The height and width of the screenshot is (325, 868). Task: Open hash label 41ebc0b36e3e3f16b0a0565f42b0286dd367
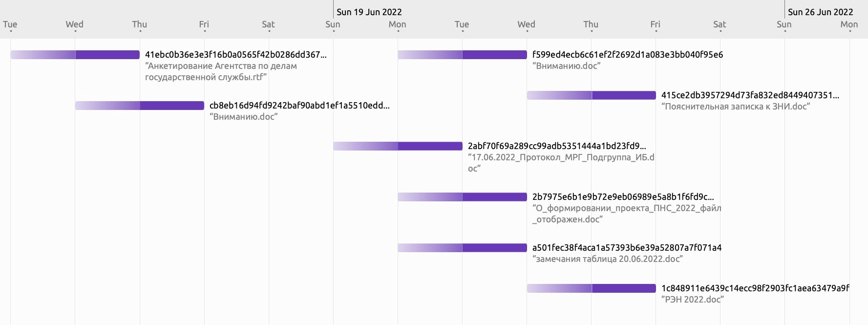point(235,55)
